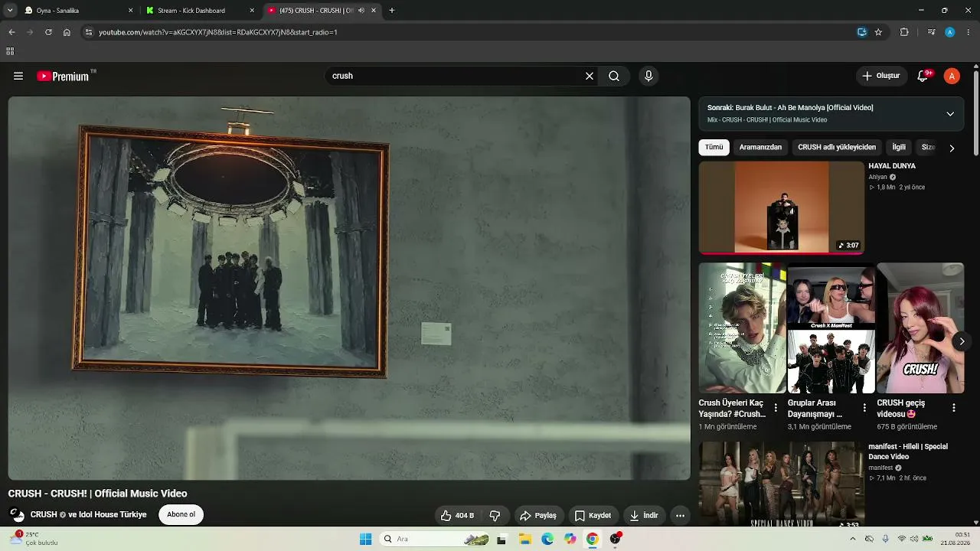Save the video with Kaydet
The width and height of the screenshot is (980, 551).
pyautogui.click(x=593, y=515)
